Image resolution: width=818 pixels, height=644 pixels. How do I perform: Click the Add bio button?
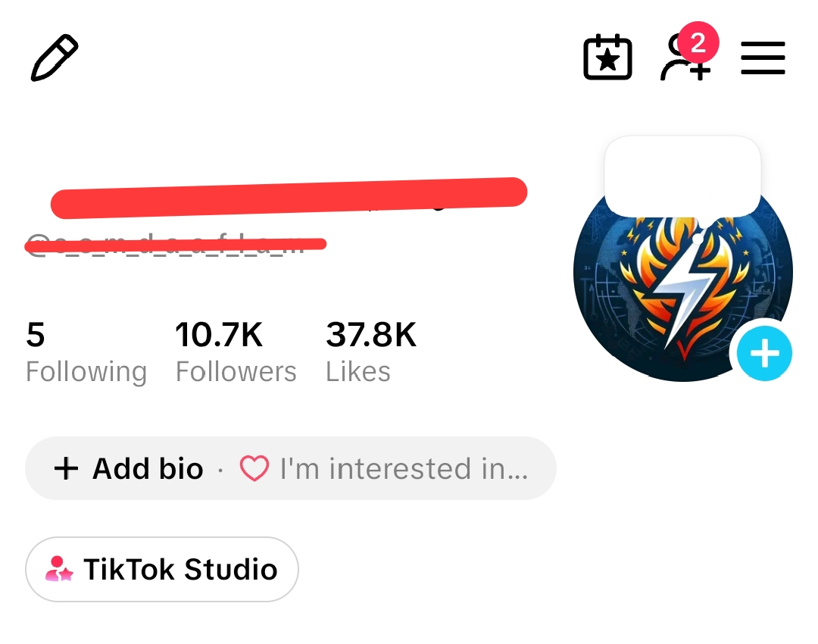[128, 468]
